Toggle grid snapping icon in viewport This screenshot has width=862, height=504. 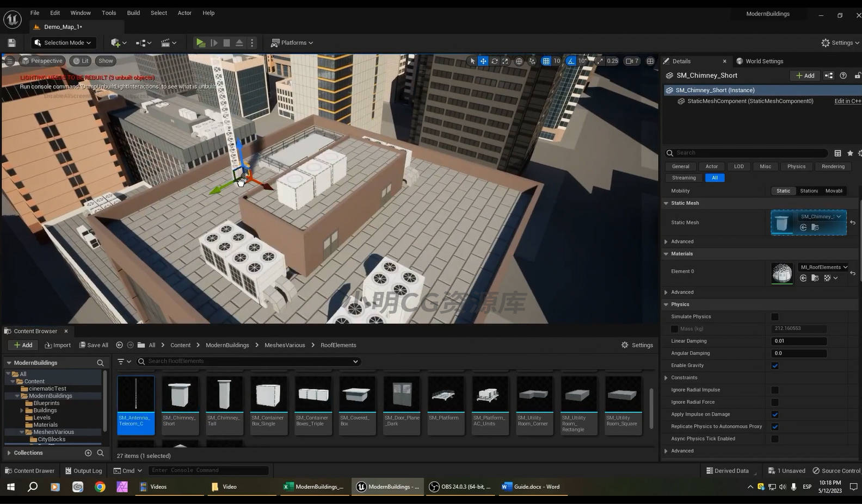tap(546, 61)
